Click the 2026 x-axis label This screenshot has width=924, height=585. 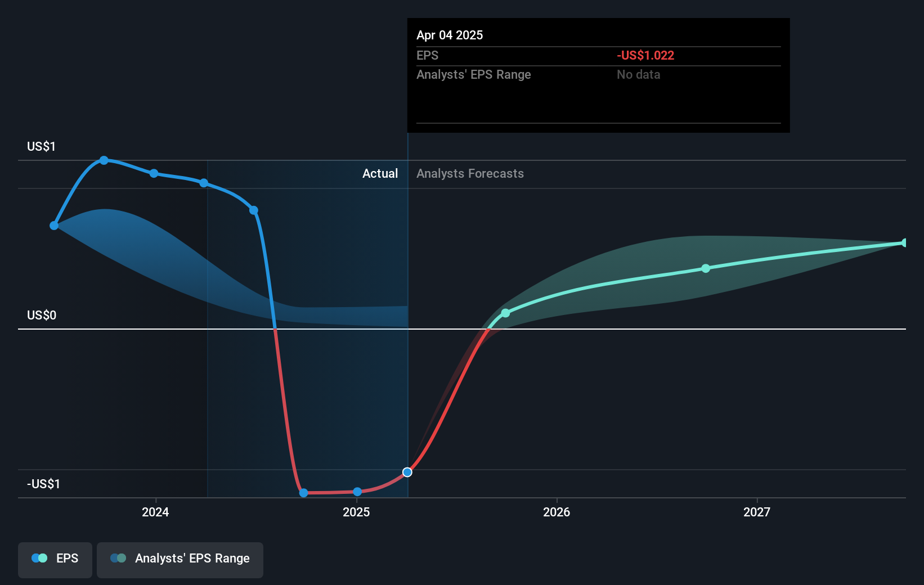[557, 512]
